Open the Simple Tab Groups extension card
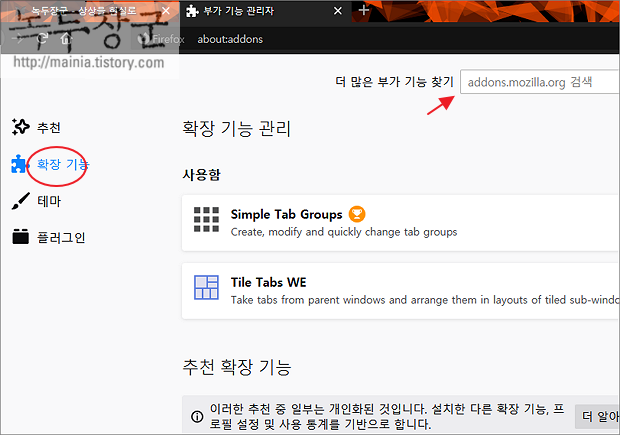 401,223
